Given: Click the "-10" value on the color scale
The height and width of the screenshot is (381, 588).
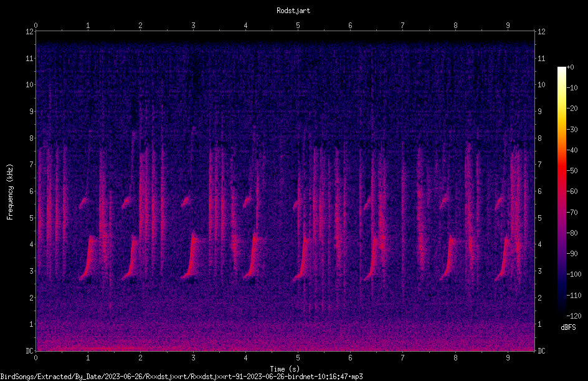Looking at the screenshot, I should 572,88.
